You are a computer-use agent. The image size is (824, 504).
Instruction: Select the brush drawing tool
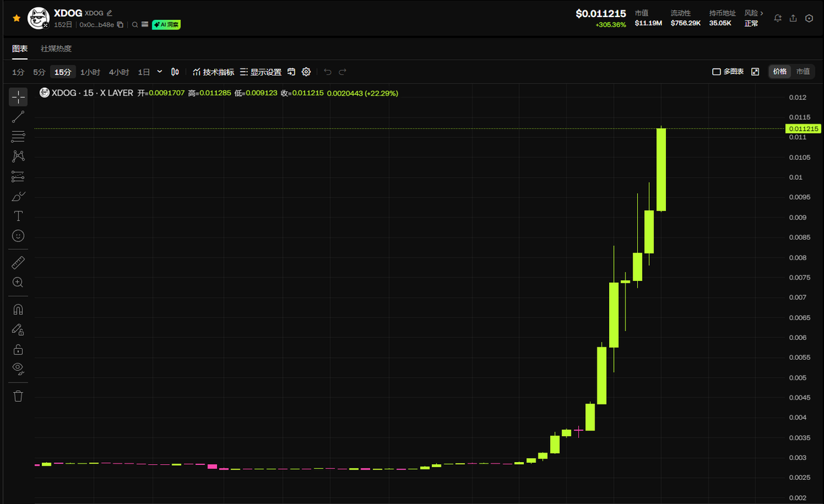click(19, 196)
